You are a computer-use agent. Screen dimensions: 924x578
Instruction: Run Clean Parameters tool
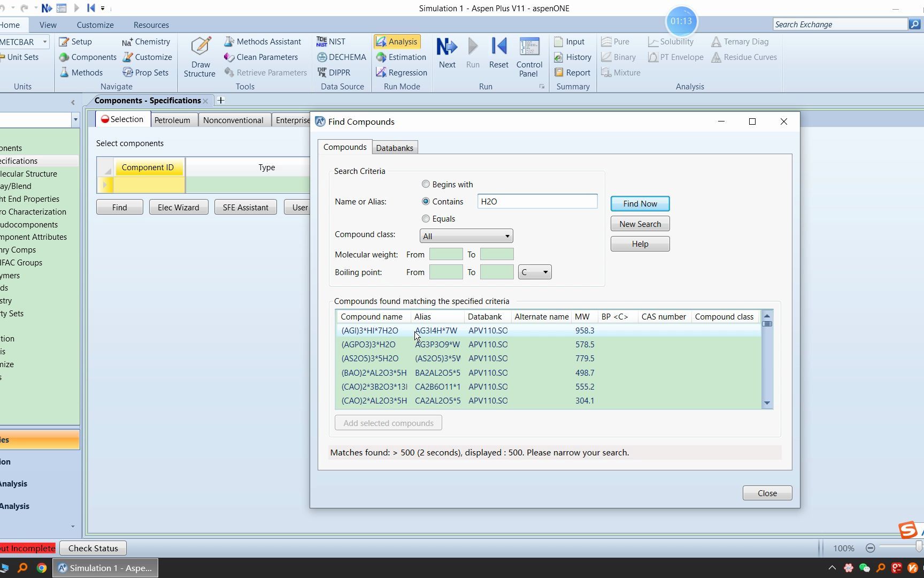pos(261,57)
